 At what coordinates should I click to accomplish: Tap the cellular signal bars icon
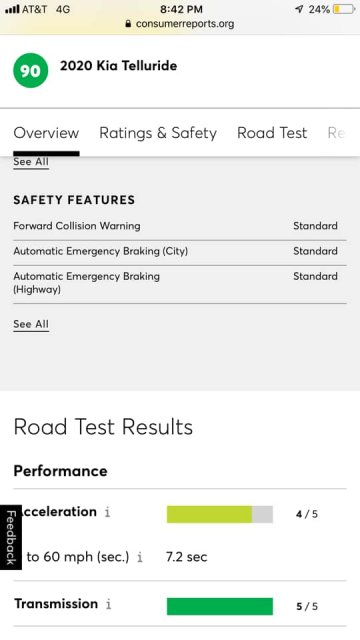point(12,9)
